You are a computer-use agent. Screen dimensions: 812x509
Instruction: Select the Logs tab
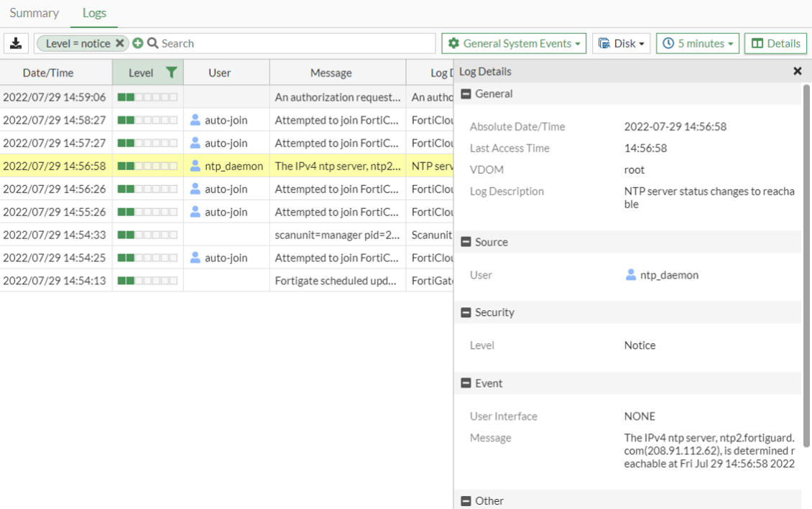94,13
